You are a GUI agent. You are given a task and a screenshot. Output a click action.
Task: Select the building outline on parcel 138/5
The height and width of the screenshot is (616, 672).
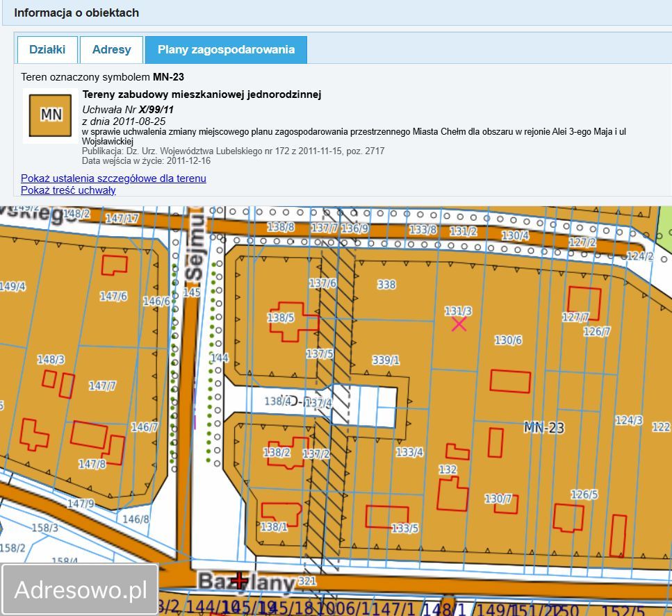pos(294,322)
